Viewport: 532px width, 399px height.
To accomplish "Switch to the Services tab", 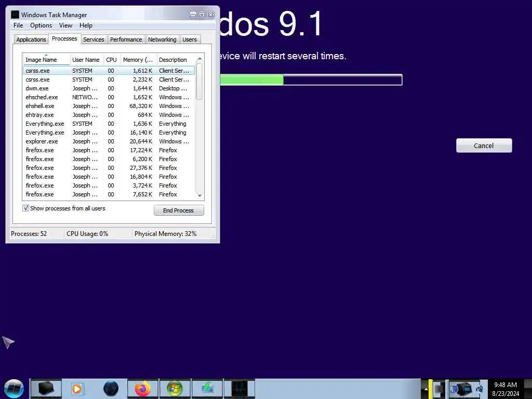I will (x=94, y=39).
